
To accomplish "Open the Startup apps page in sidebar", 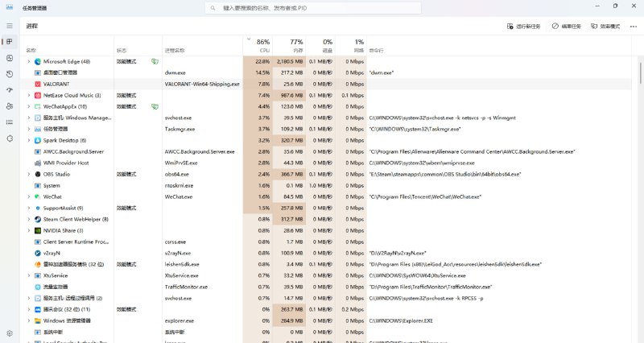I will click(10, 90).
